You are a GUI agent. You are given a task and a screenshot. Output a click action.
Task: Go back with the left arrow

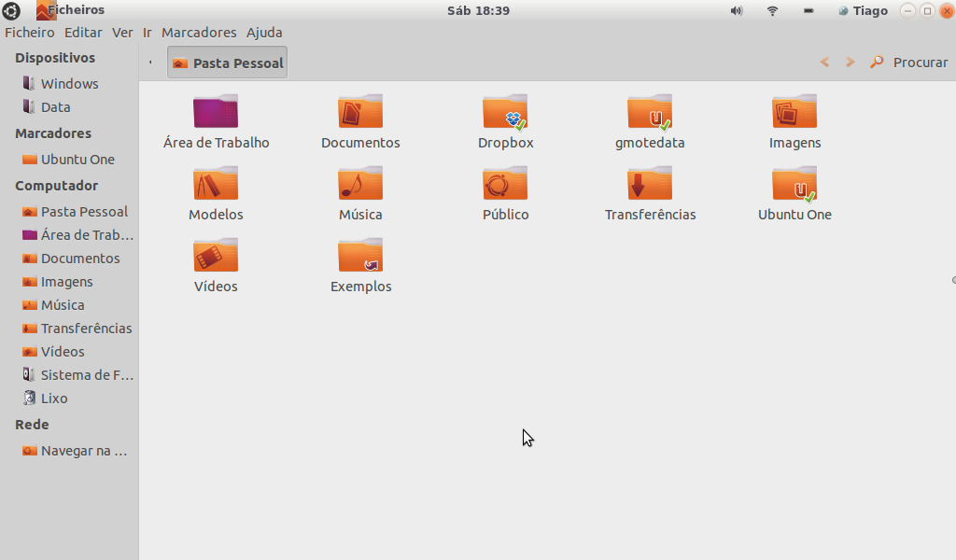825,63
